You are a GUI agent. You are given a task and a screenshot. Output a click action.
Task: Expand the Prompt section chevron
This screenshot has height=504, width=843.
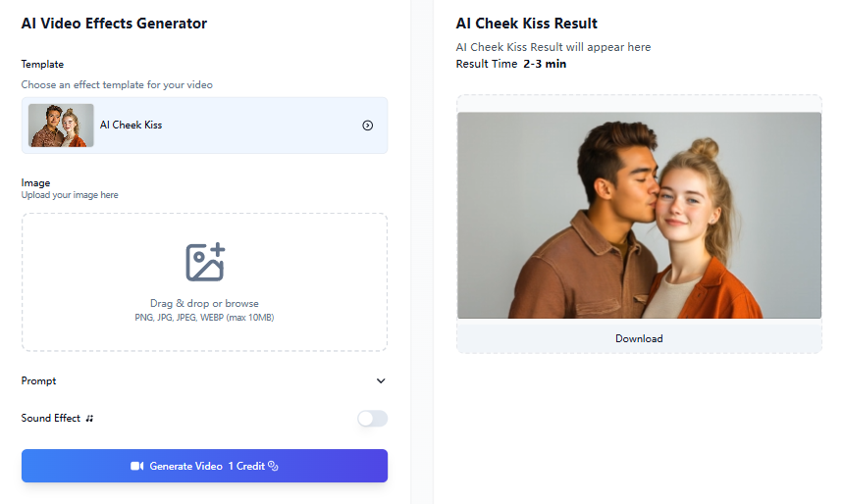(x=381, y=381)
